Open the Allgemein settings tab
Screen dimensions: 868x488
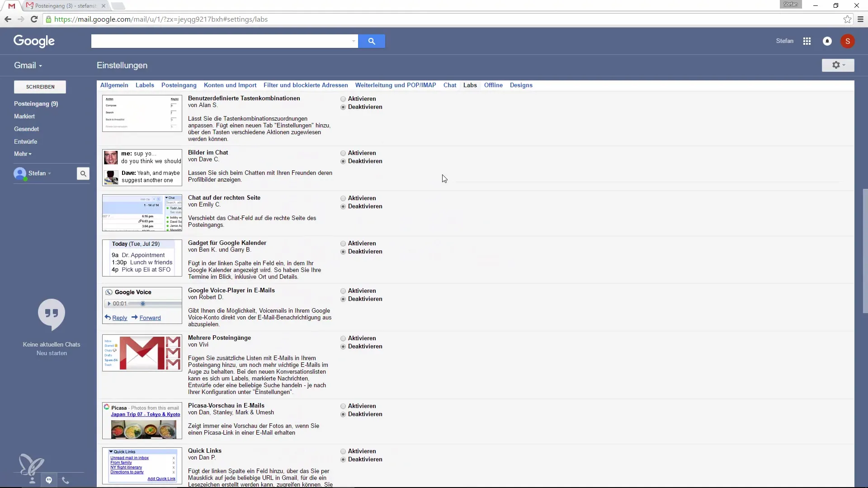click(x=114, y=85)
